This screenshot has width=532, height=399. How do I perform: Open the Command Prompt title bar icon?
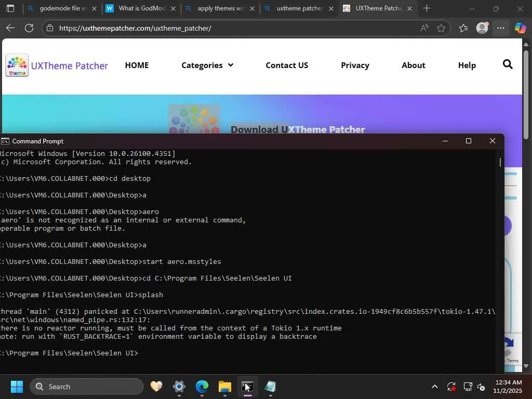pos(5,141)
